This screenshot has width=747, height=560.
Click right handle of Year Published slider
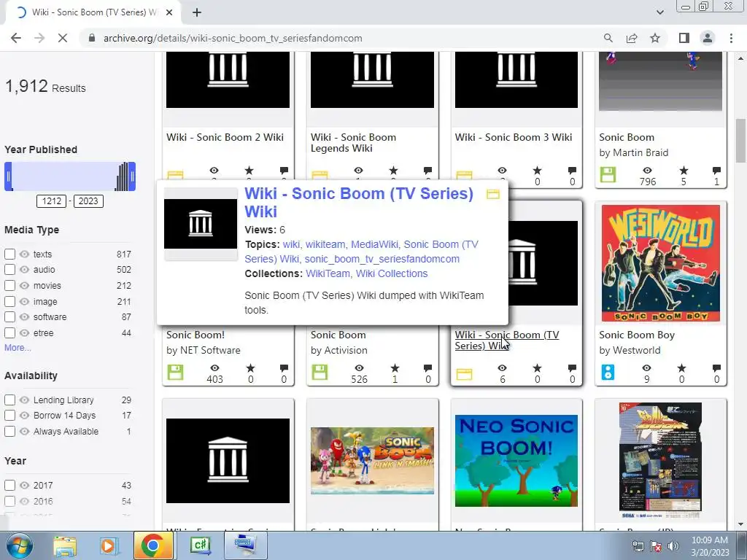point(132,176)
